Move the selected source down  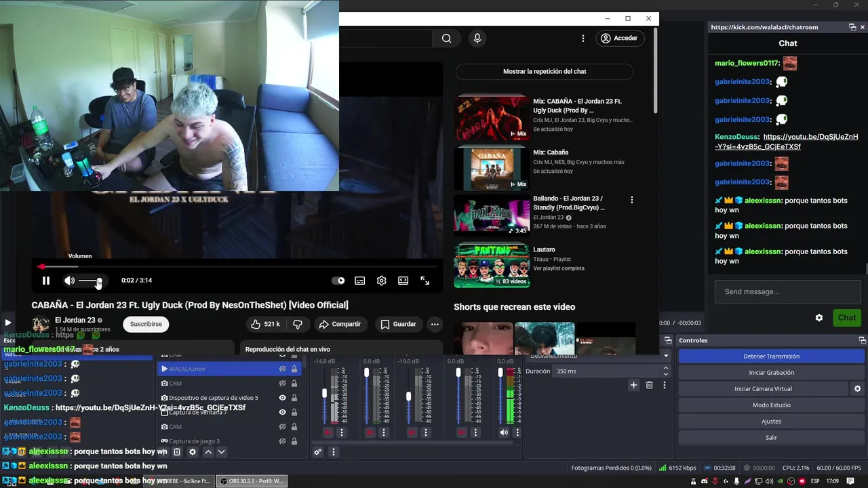(221, 451)
